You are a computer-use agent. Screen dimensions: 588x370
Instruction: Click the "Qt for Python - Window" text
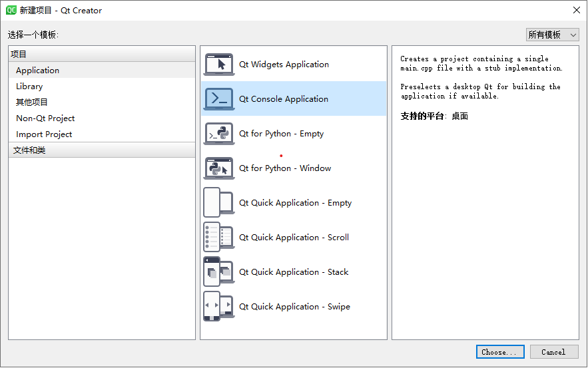point(285,168)
